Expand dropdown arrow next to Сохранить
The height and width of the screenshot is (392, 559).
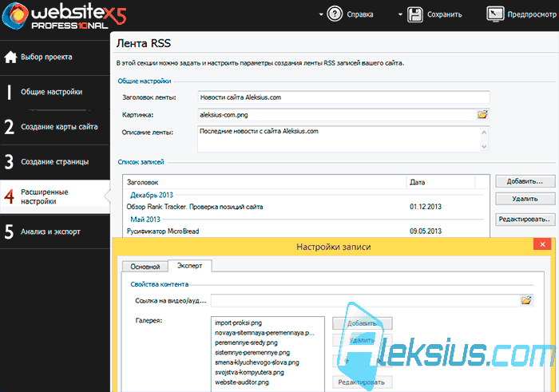(x=400, y=14)
